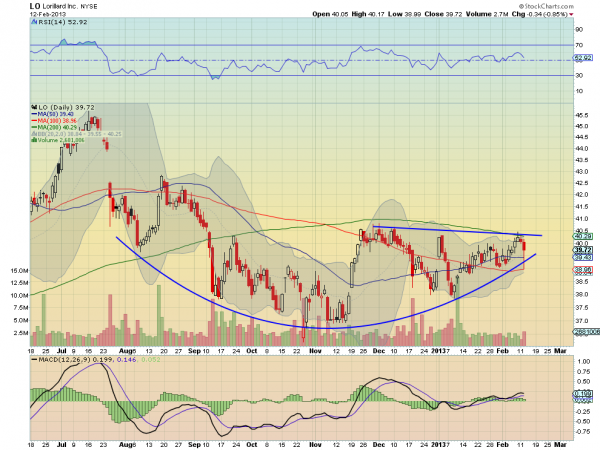The image size is (600, 450).
Task: Click the '0.052' MACD histogram value
Action: point(151,360)
